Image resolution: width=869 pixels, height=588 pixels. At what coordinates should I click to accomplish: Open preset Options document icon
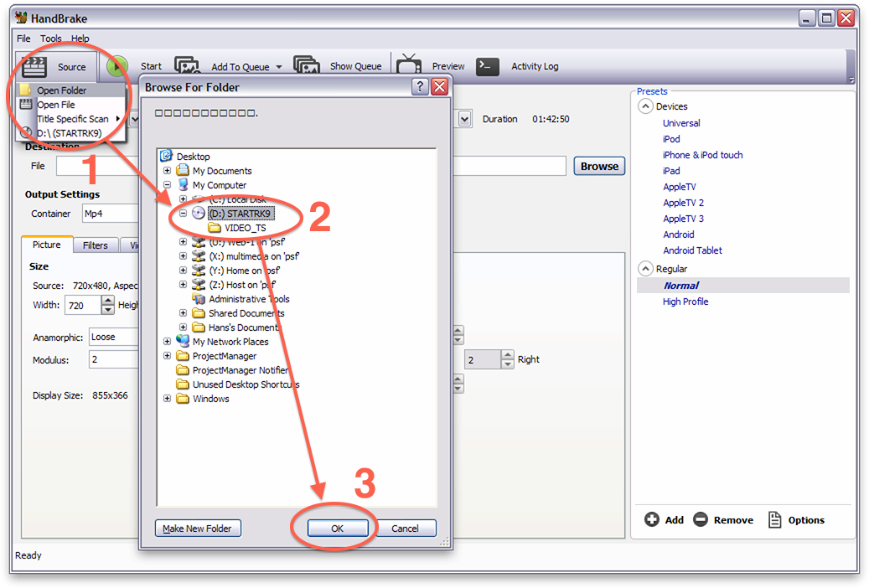click(x=774, y=520)
